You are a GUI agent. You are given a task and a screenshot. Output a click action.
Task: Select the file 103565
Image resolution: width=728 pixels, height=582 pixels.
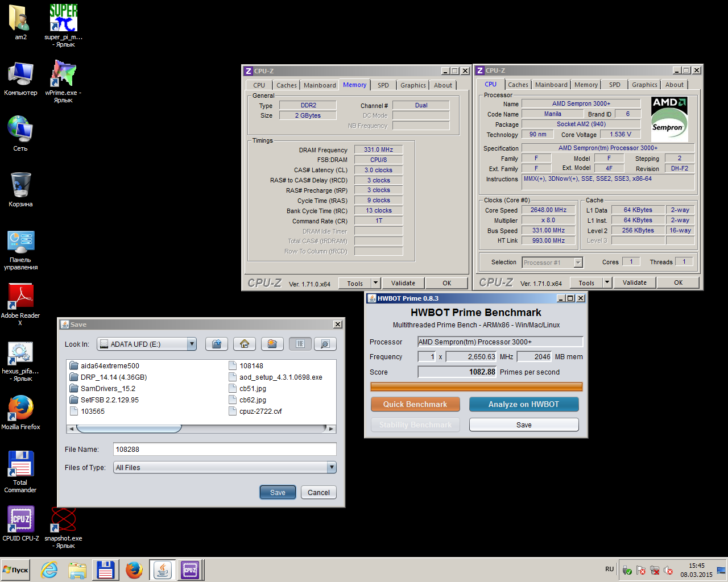87,411
